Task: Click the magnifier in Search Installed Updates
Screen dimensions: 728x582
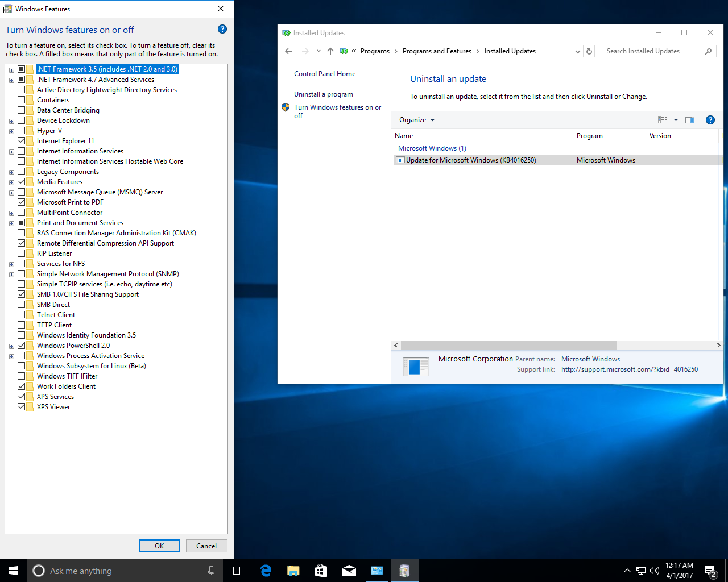Action: point(708,51)
